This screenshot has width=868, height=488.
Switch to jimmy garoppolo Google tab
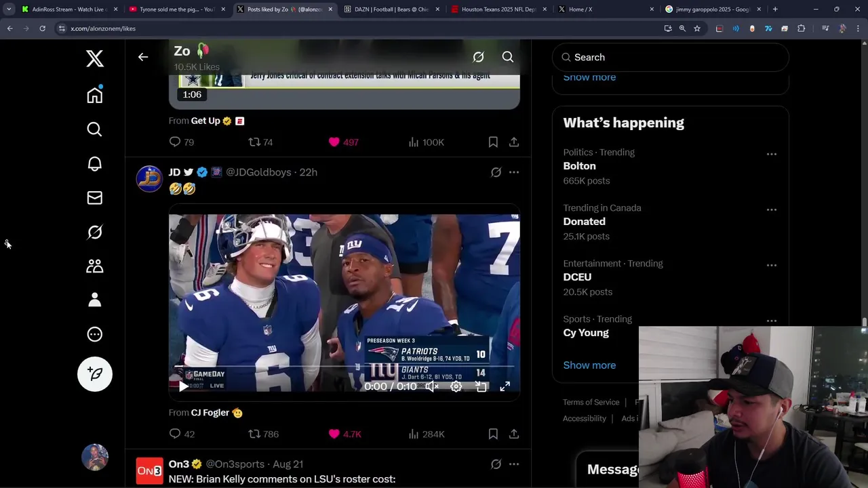tap(713, 9)
